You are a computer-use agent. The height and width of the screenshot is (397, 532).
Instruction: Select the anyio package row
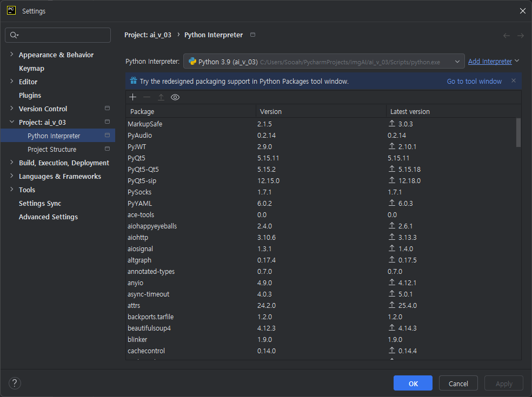(321, 282)
